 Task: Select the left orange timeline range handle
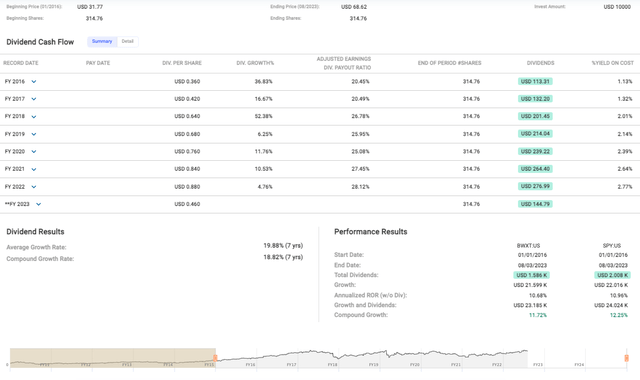[x=215, y=358]
